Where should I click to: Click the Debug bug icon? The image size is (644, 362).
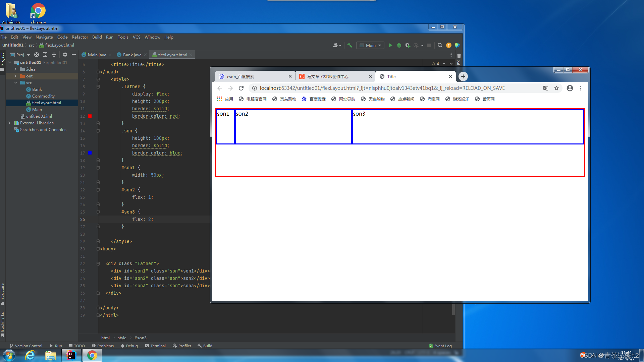pos(399,45)
